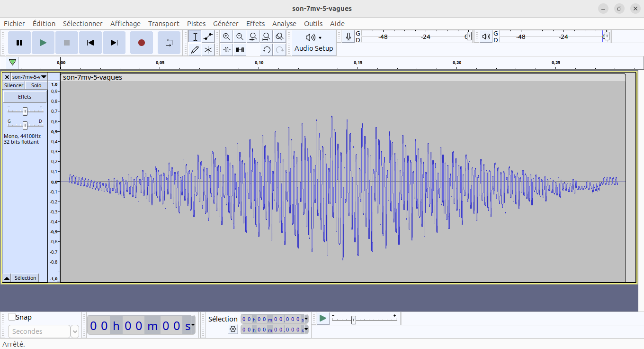644x349 pixels.
Task: Open the son-7mv-5-v track name menu
Action: click(x=29, y=77)
